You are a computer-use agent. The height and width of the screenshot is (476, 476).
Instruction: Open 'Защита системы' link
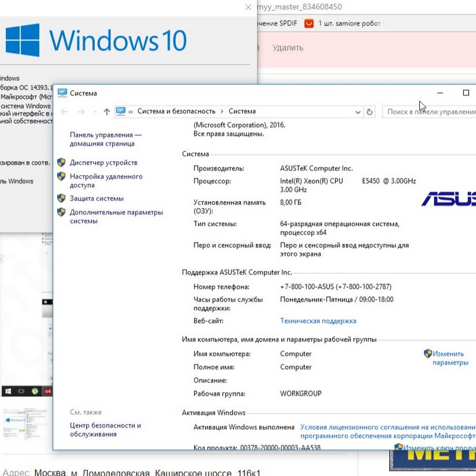point(97,198)
